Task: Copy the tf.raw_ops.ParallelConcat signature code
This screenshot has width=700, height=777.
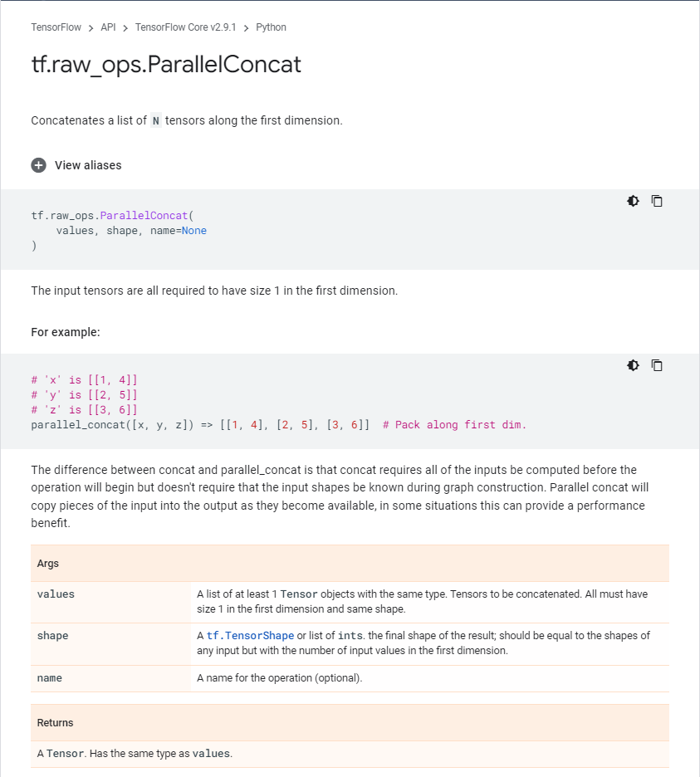Action: pos(657,201)
